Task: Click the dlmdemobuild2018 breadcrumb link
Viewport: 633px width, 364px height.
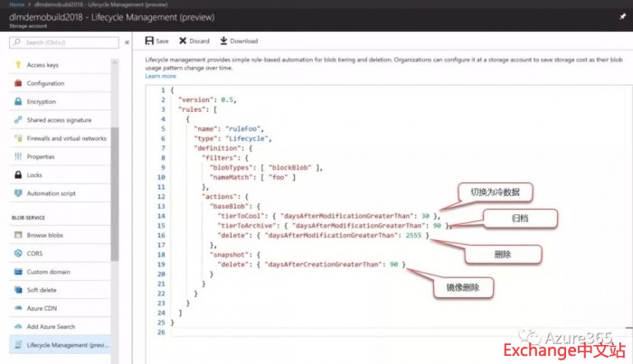Action: tap(54, 5)
